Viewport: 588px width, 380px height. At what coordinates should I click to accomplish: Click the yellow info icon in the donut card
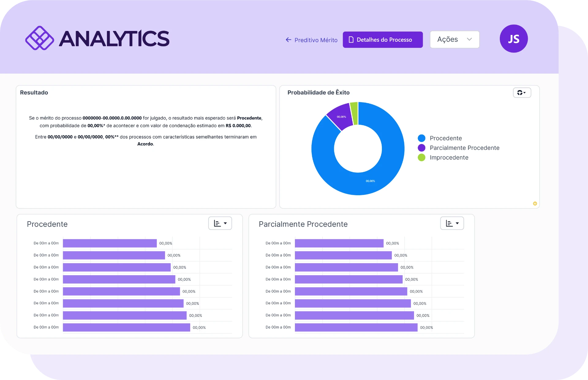pos(535,203)
